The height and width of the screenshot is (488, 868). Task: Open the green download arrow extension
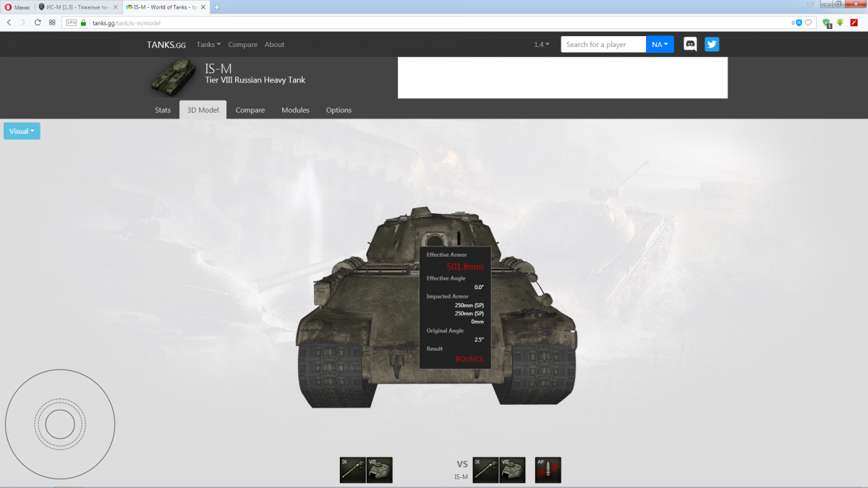click(x=841, y=22)
